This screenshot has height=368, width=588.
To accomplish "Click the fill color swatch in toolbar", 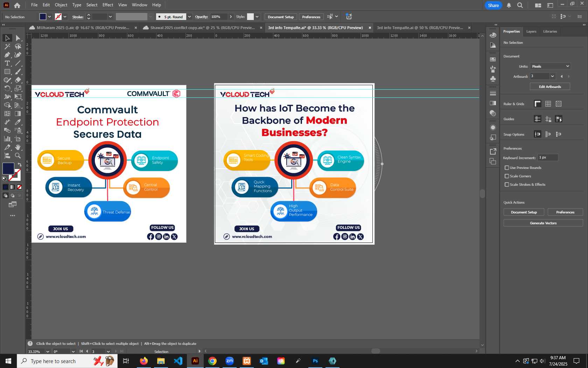I will [8, 169].
